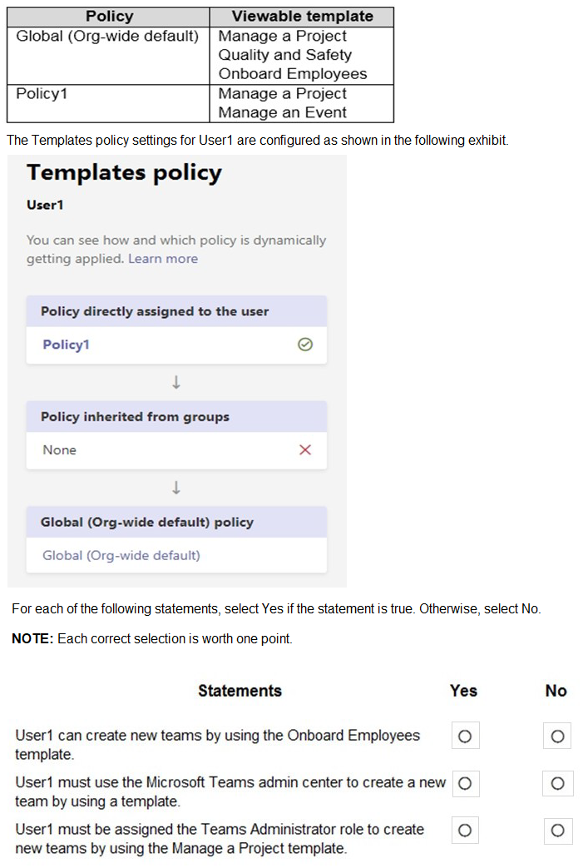Choose Yes for the Teams admin center statement
Screen dimensions: 588x868
(465, 783)
